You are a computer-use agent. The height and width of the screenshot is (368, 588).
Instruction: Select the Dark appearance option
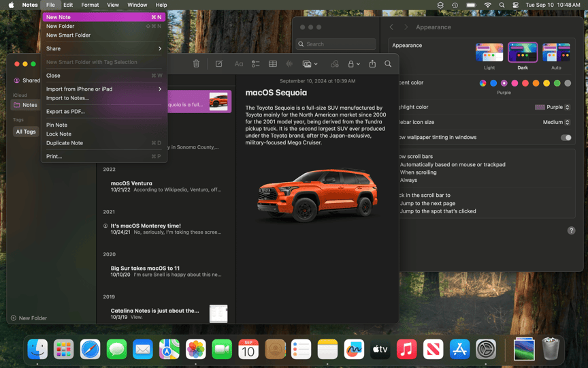click(x=523, y=52)
